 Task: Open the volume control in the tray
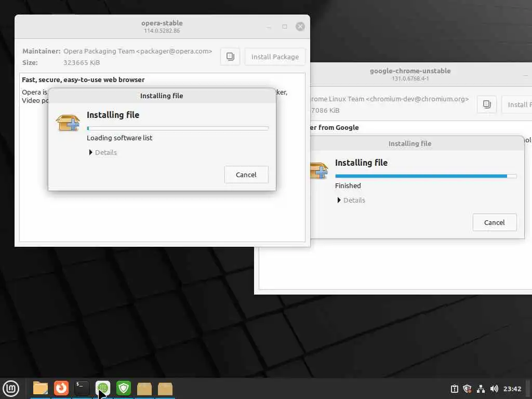point(494,389)
